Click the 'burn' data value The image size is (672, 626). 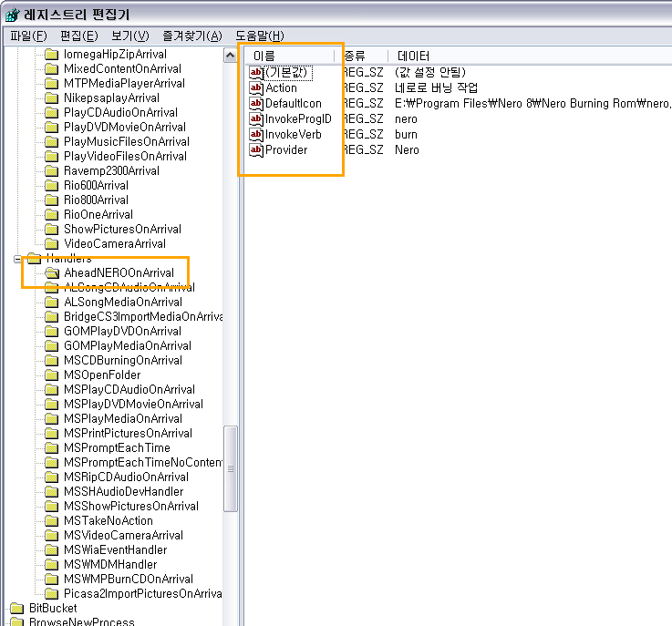(406, 135)
